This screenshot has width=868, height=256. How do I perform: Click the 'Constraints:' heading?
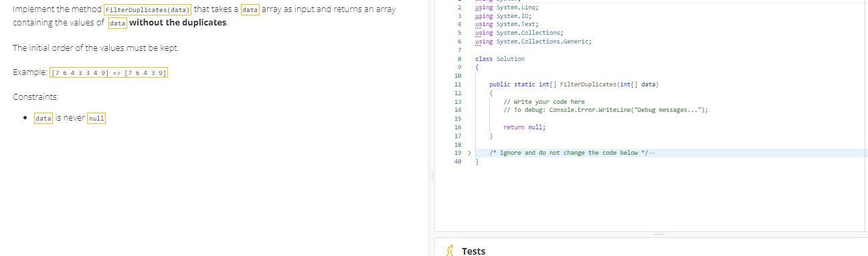point(35,97)
